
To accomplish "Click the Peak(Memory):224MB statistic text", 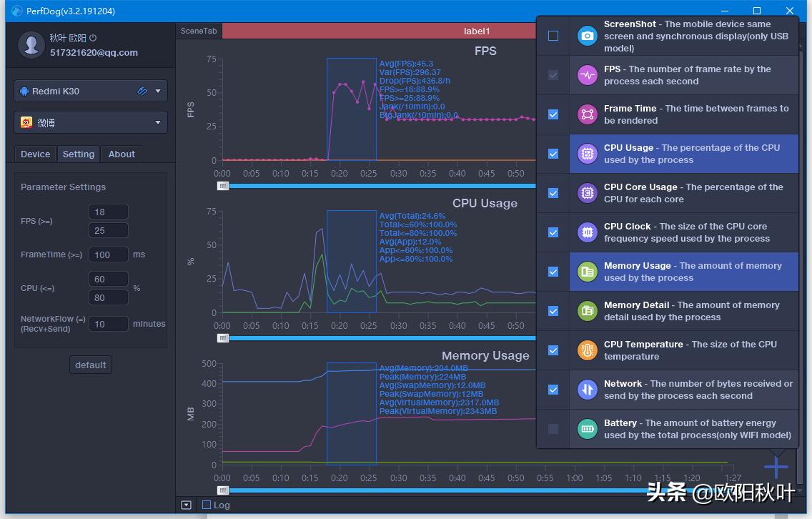I will click(x=422, y=377).
